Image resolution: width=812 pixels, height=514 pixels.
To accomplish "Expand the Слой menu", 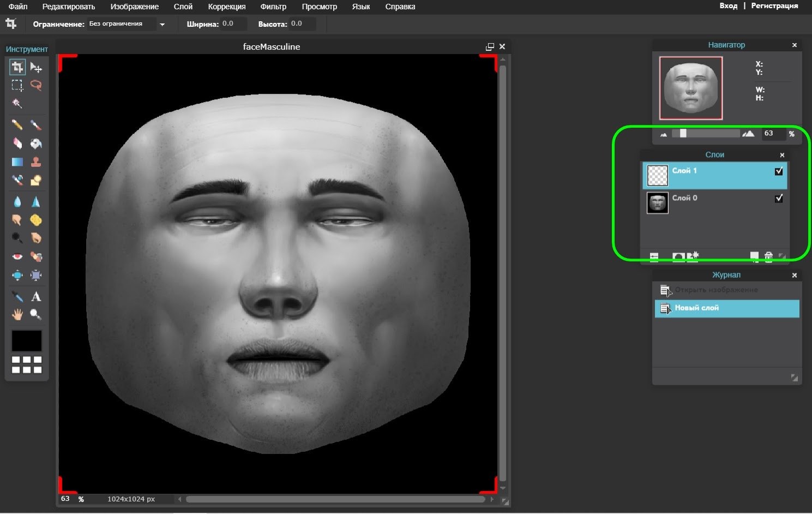I will [x=183, y=7].
